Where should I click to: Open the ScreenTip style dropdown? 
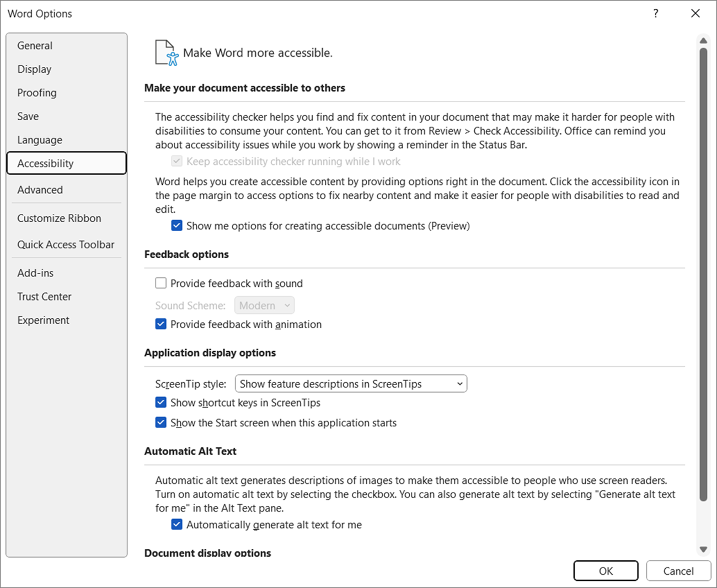tap(459, 383)
